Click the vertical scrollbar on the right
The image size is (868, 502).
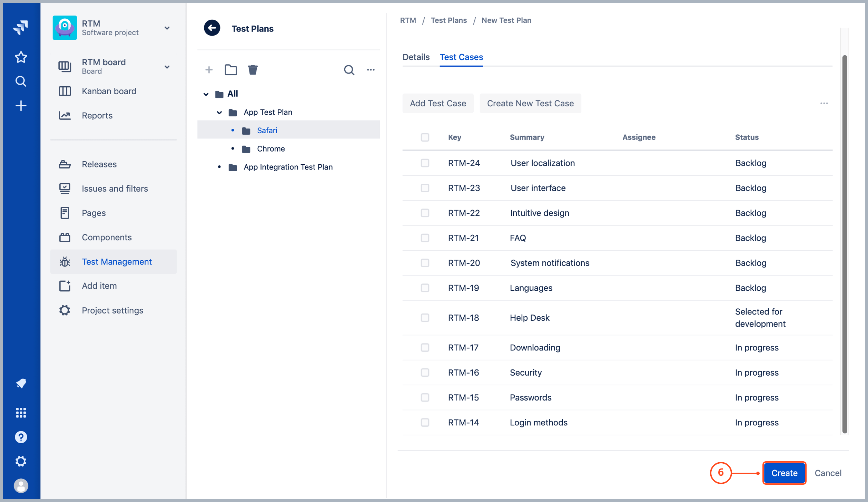844,242
